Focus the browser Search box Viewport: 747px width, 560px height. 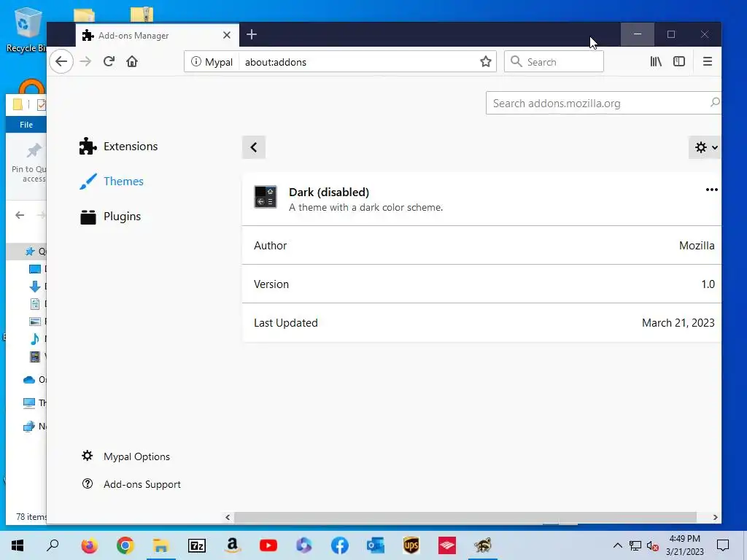pyautogui.click(x=554, y=62)
